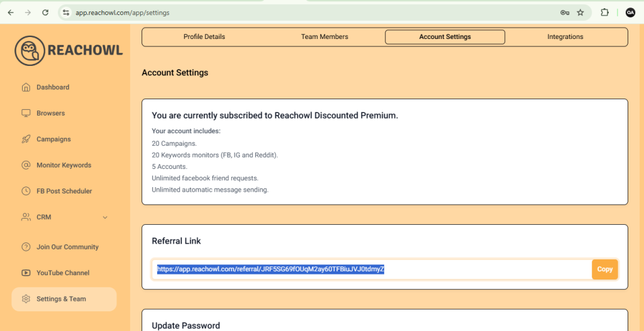Click the Referral Link heading
This screenshot has width=644, height=331.
click(176, 241)
